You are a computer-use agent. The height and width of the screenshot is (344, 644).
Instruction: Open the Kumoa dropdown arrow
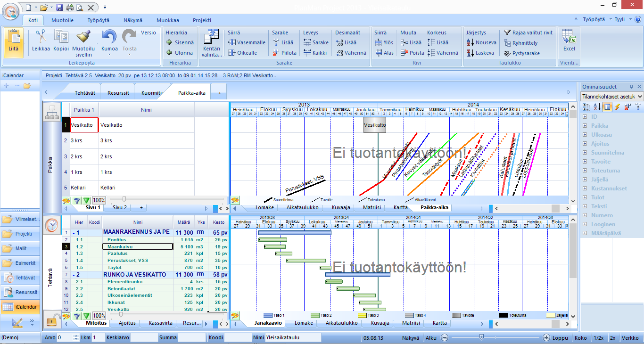click(x=109, y=55)
